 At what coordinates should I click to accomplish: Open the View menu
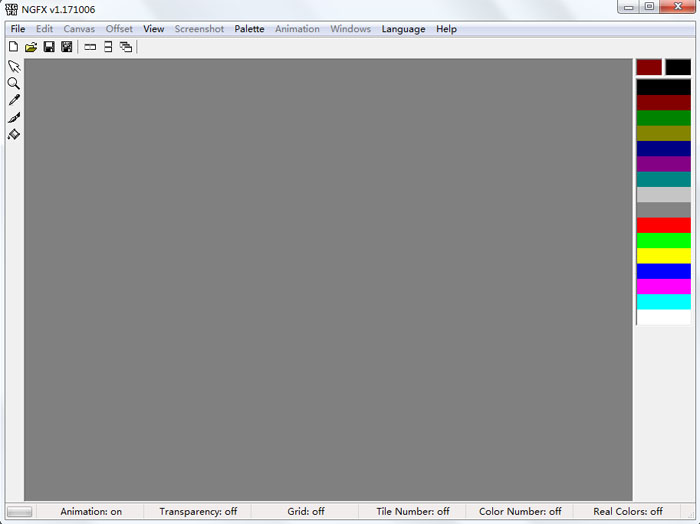154,29
